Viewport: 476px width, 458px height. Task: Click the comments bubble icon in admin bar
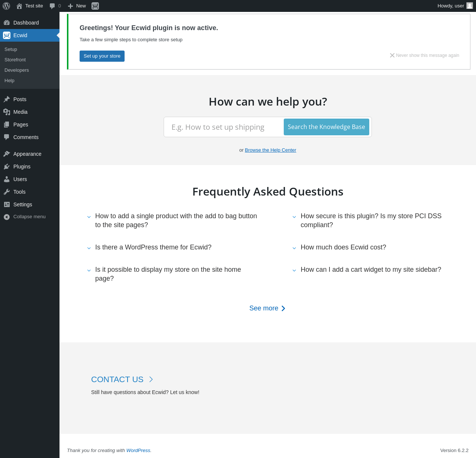[x=52, y=6]
